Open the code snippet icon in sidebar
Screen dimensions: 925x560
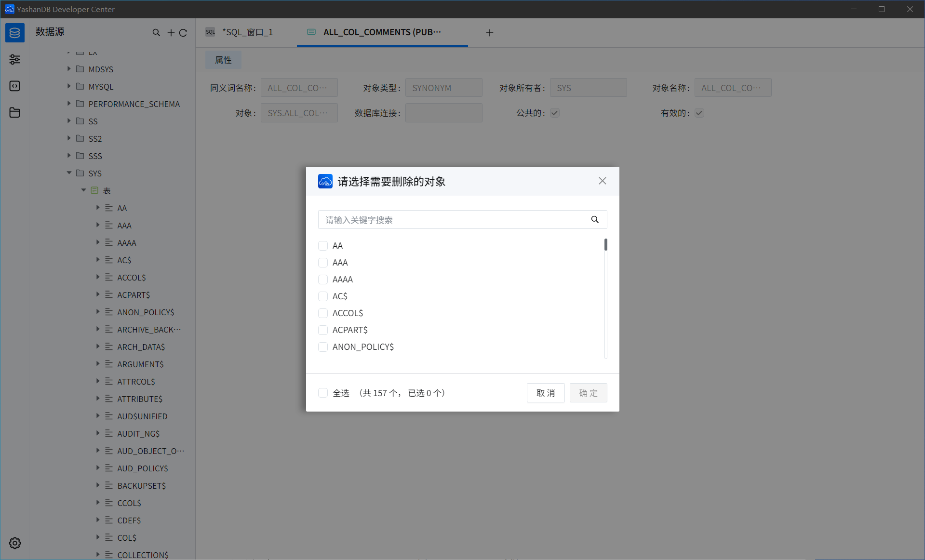click(14, 86)
